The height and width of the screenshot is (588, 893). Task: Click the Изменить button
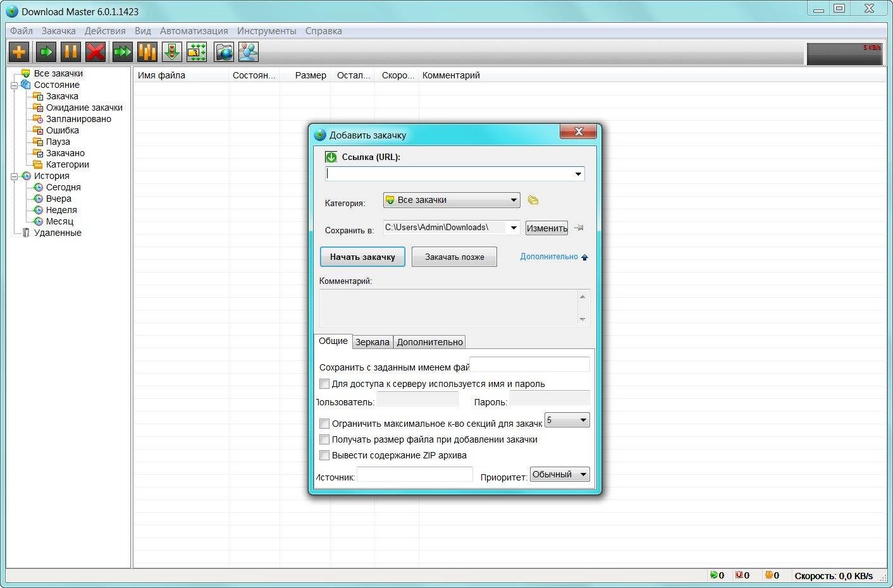547,228
